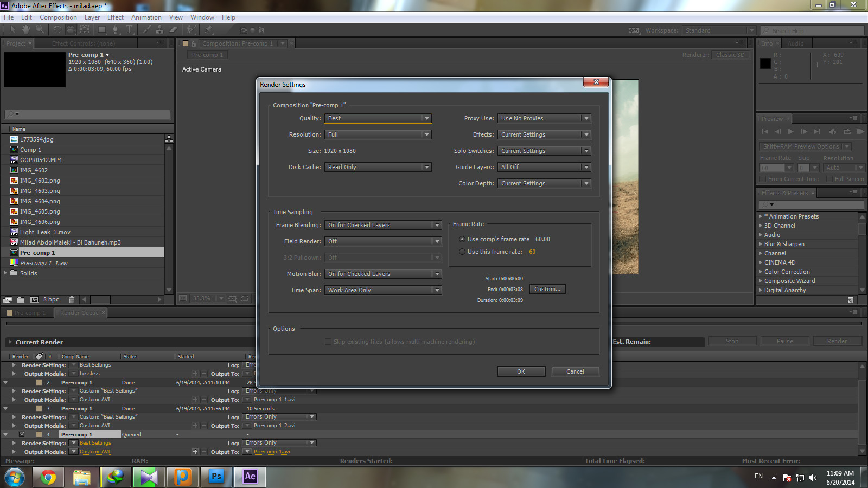
Task: Click the trash delete icon in Project panel
Action: pos(72,299)
